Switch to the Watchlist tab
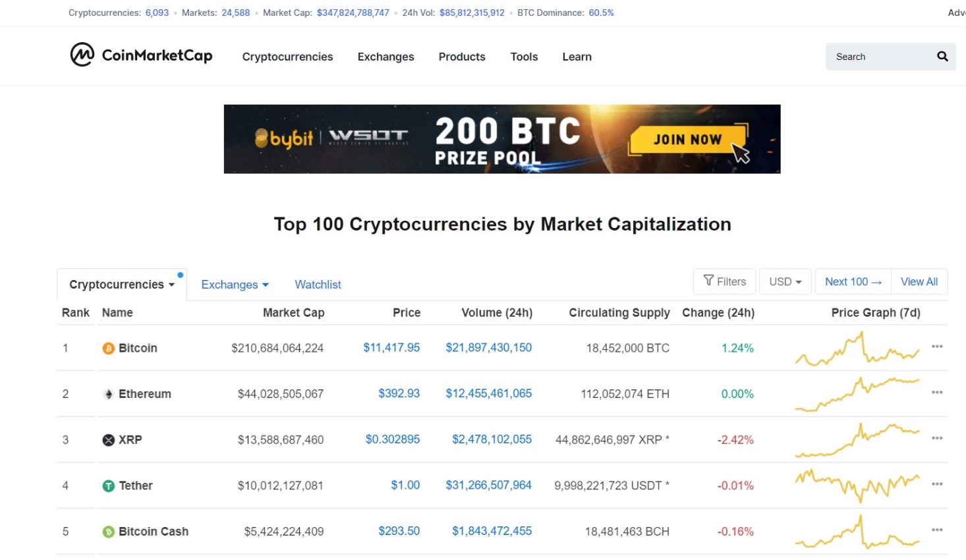Viewport: 966px width, 560px height. [x=318, y=285]
